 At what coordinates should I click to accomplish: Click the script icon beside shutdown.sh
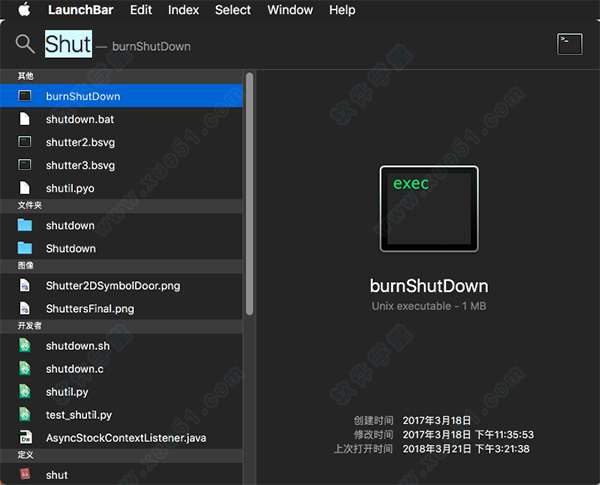point(25,345)
